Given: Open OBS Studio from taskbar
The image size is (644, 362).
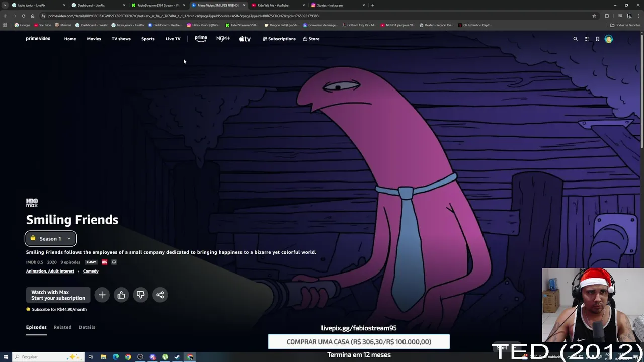Looking at the screenshot, I should pyautogui.click(x=140, y=357).
